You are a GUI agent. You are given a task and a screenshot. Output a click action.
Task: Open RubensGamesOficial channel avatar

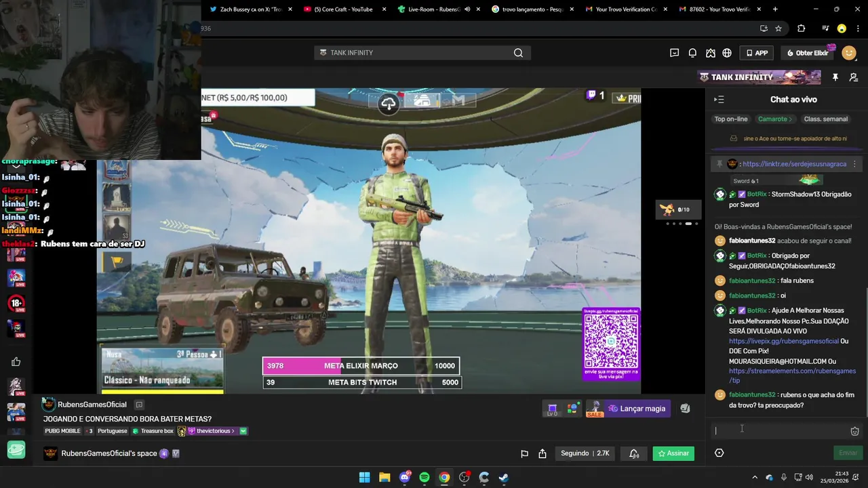[49, 405]
